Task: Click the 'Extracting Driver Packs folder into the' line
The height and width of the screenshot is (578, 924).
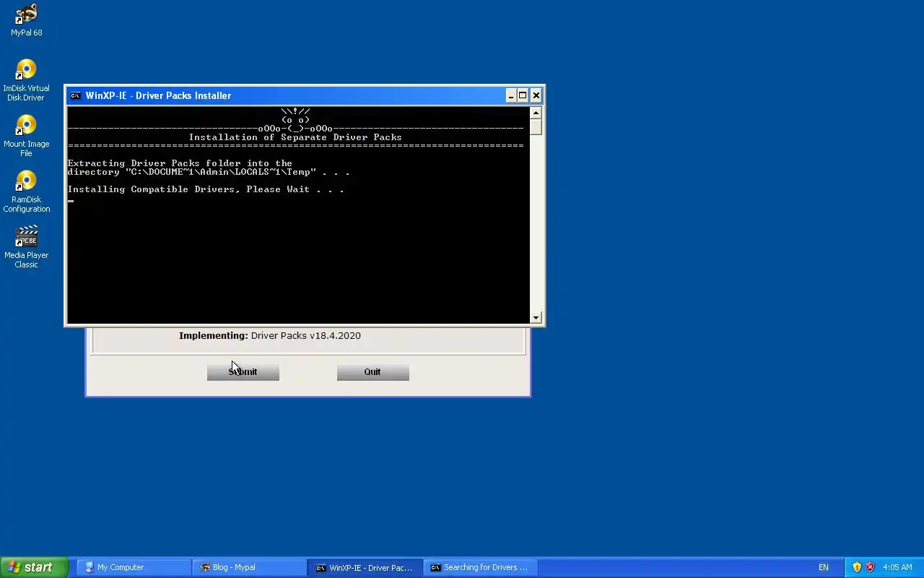Action: [x=180, y=163]
